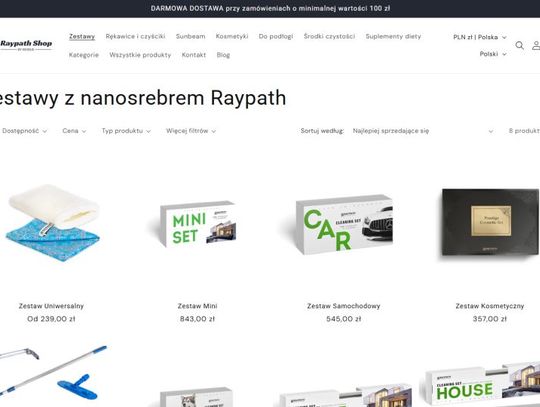Click the 357,00 zł price

click(489, 319)
